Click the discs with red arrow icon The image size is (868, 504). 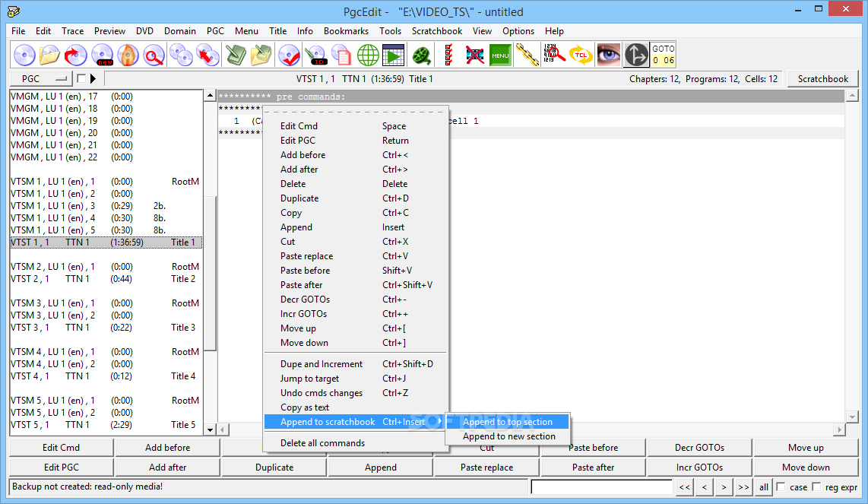(x=207, y=55)
